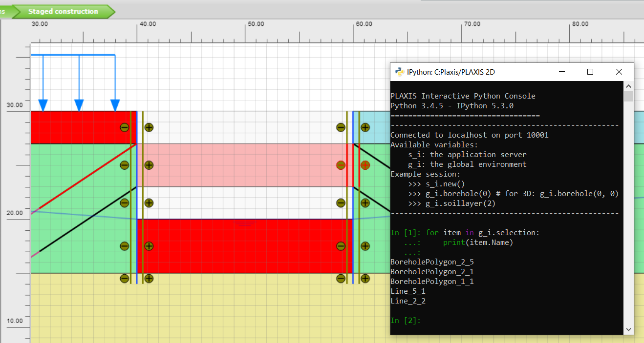The image size is (644, 343).
Task: Select the BoreholePolygon_2_5 text in the console output
Action: coord(432,262)
